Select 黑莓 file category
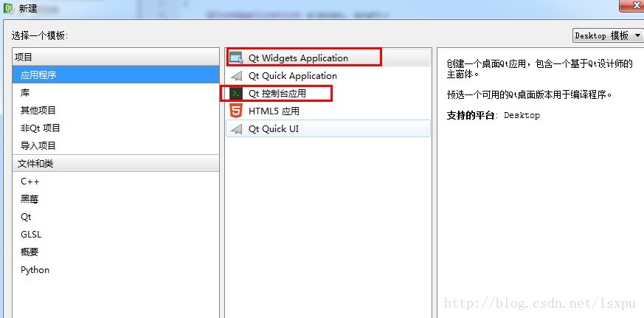This screenshot has height=318, width=644. click(x=116, y=199)
